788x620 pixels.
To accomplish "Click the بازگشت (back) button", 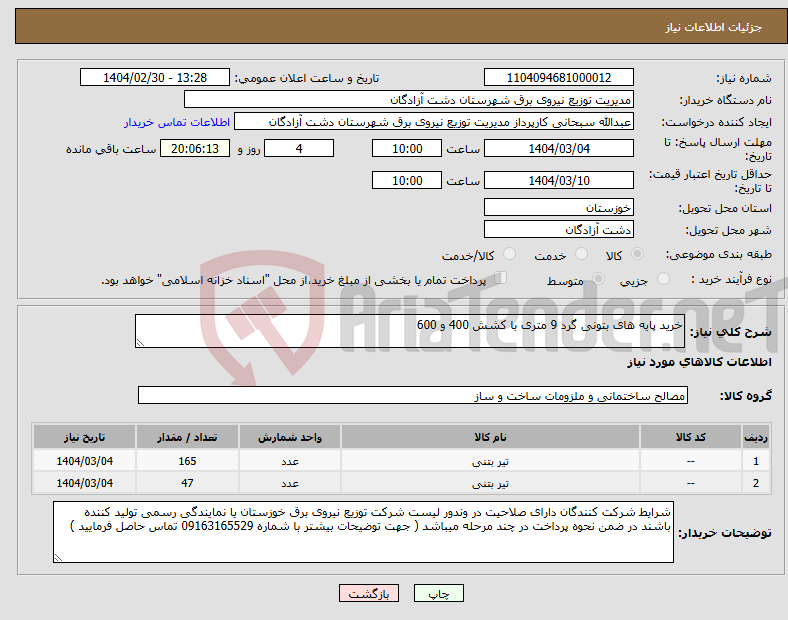I will 369,593.
